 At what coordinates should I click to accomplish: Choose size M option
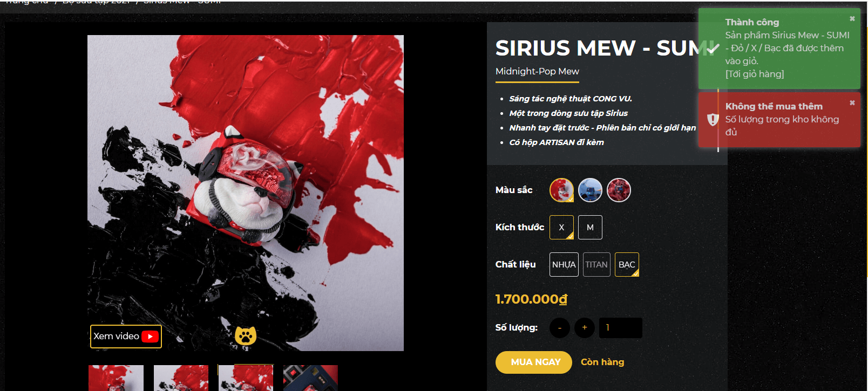coord(590,228)
